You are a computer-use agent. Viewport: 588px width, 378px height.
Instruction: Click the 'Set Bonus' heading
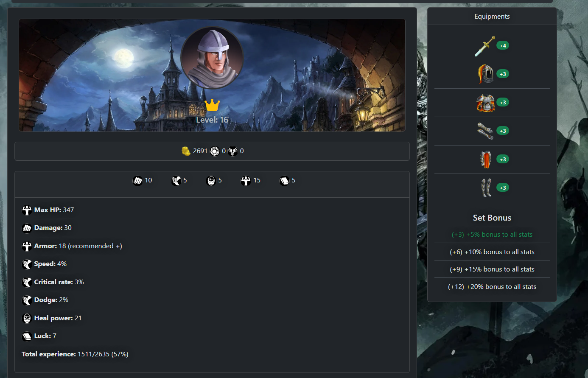point(492,218)
